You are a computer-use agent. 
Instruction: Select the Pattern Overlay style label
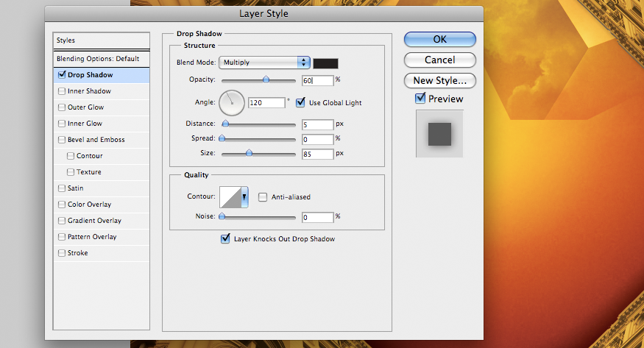92,237
